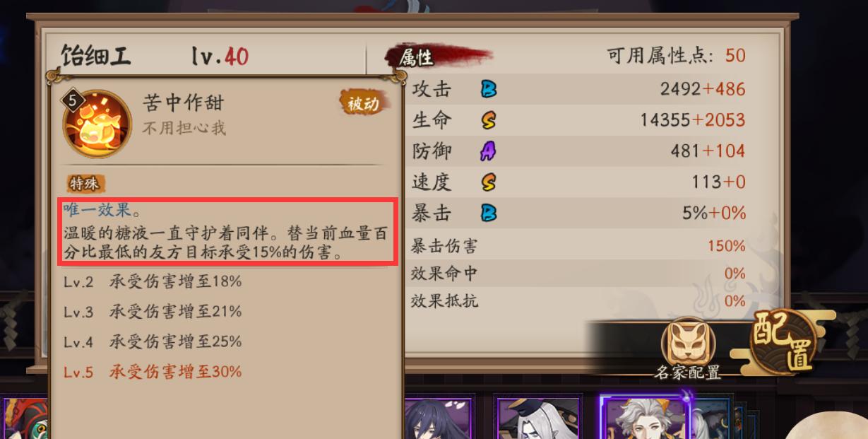
Task: Click the 生命 S grade icon
Action: click(489, 120)
